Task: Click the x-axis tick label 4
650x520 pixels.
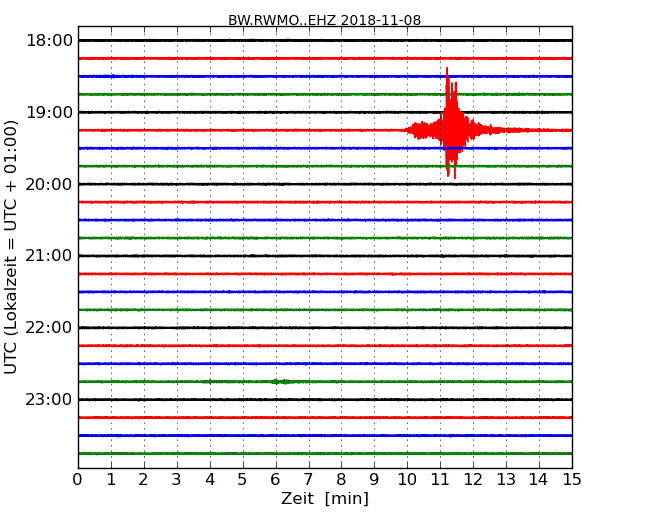Action: tap(210, 479)
